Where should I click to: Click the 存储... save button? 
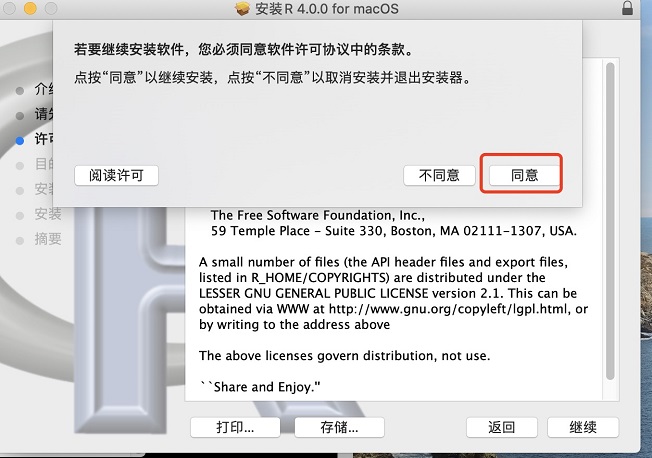click(x=339, y=427)
